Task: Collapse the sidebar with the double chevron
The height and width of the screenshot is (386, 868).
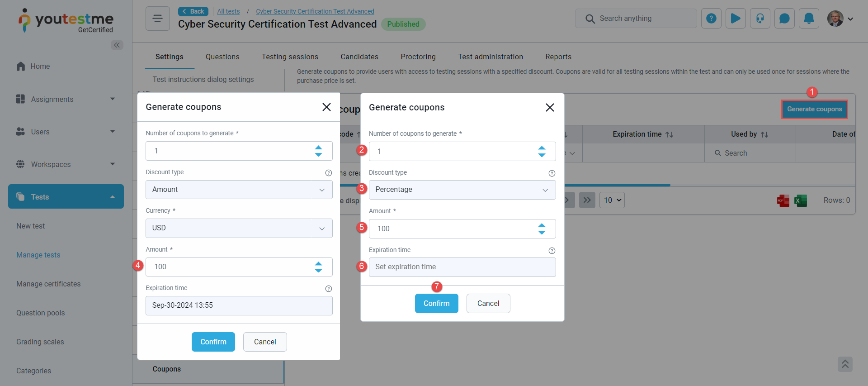Action: [x=117, y=45]
